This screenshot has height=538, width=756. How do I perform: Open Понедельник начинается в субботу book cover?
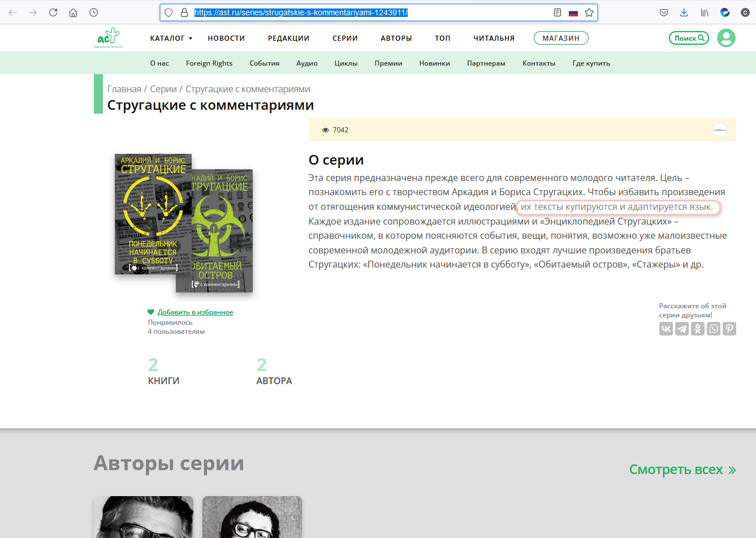pos(153,214)
